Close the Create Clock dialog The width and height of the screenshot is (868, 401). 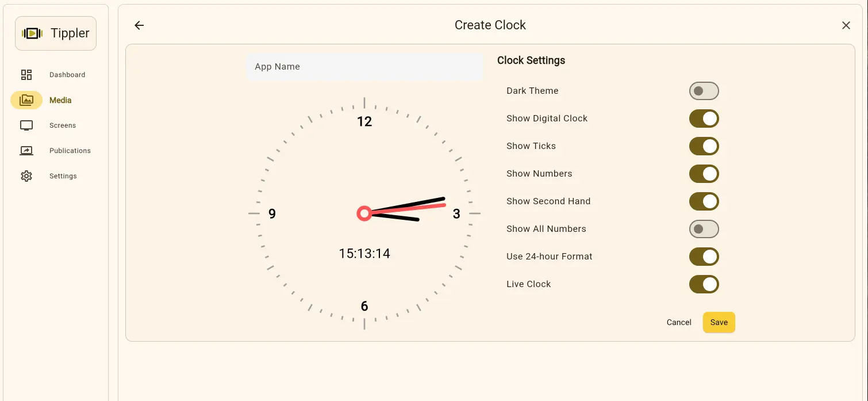[846, 25]
